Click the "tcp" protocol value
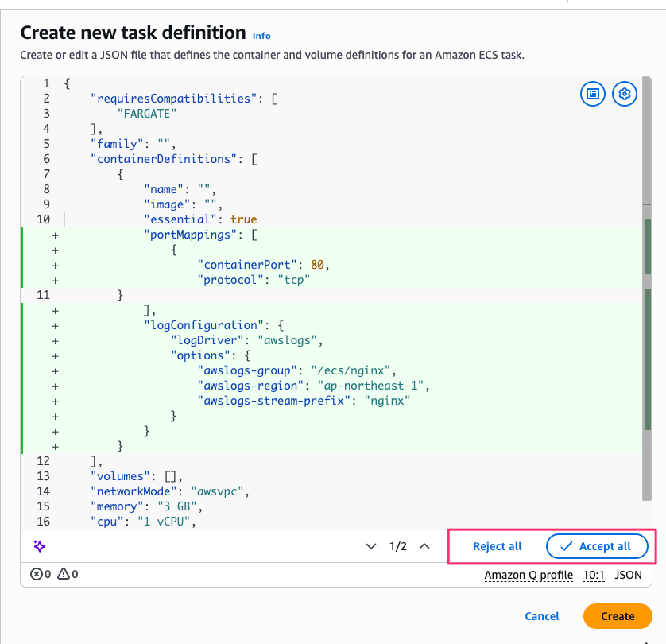This screenshot has height=644, width=666. tap(293, 280)
